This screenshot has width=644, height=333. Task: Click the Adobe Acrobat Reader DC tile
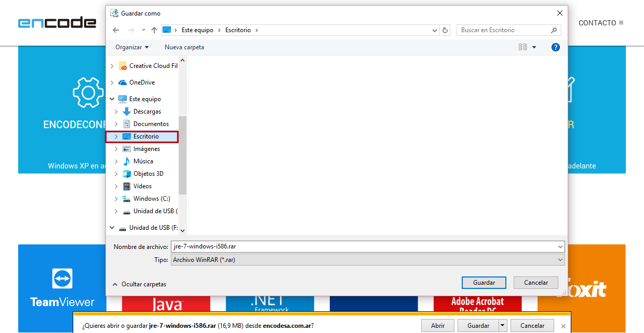click(x=478, y=304)
